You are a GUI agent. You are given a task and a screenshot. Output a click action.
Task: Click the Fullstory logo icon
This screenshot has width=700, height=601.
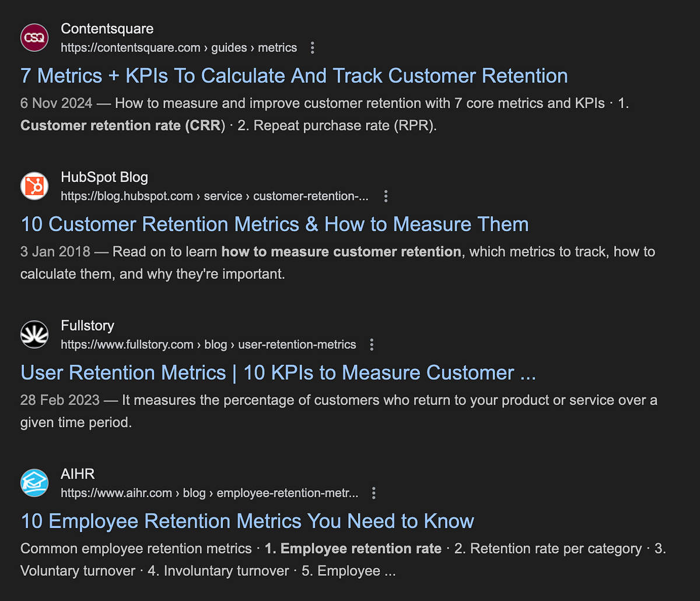pos(34,334)
